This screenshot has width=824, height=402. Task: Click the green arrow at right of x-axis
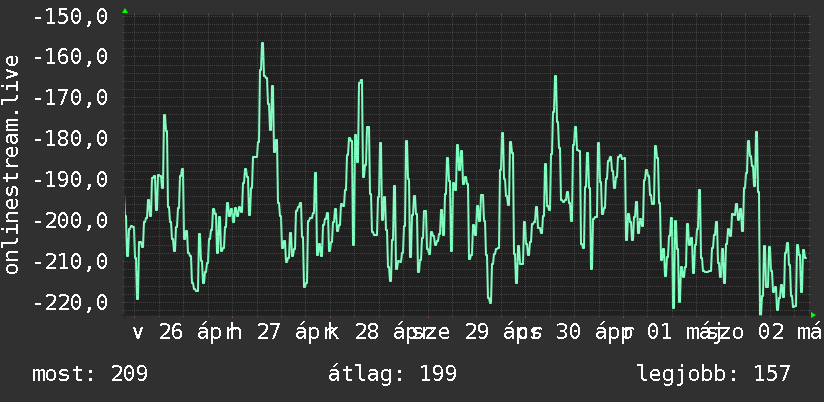(813, 315)
